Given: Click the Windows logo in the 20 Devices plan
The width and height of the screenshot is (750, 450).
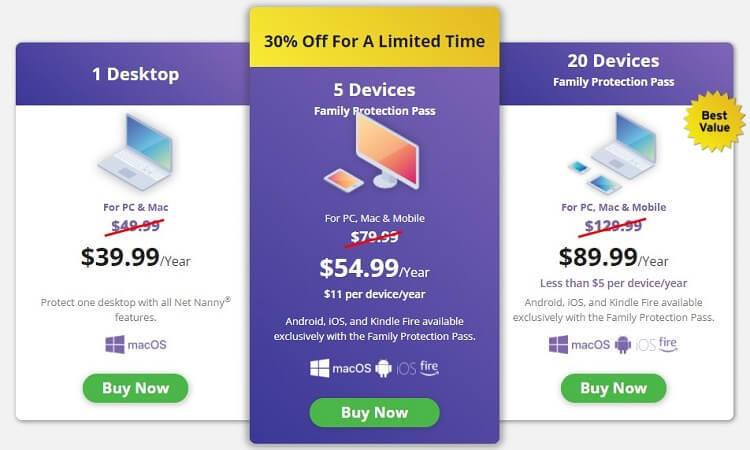Looking at the screenshot, I should coord(558,345).
